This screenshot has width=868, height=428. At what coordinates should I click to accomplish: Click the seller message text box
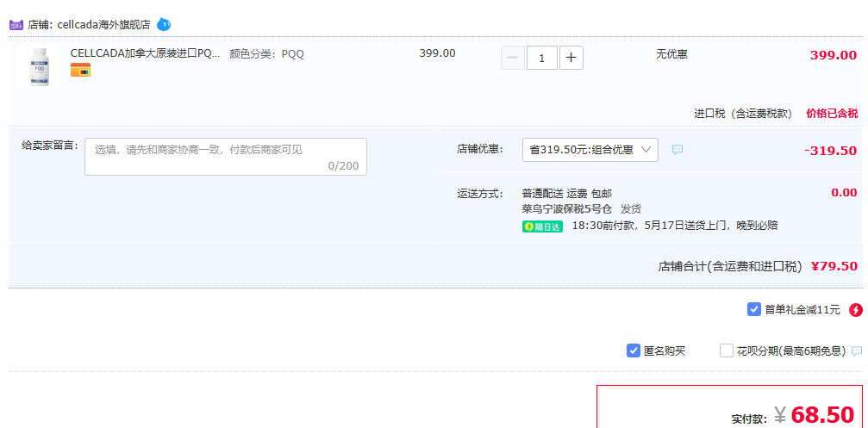pos(226,157)
